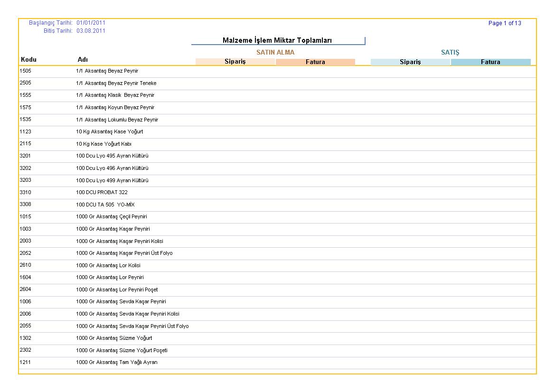Image resolution: width=555 pixels, height=392 pixels.
Task: Select code 1003
Action: (x=26, y=229)
